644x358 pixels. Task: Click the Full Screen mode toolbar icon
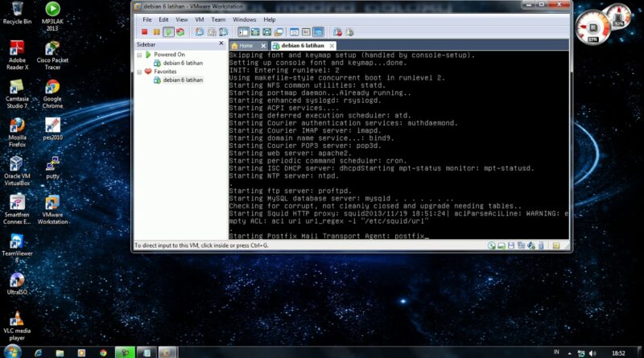click(255, 32)
